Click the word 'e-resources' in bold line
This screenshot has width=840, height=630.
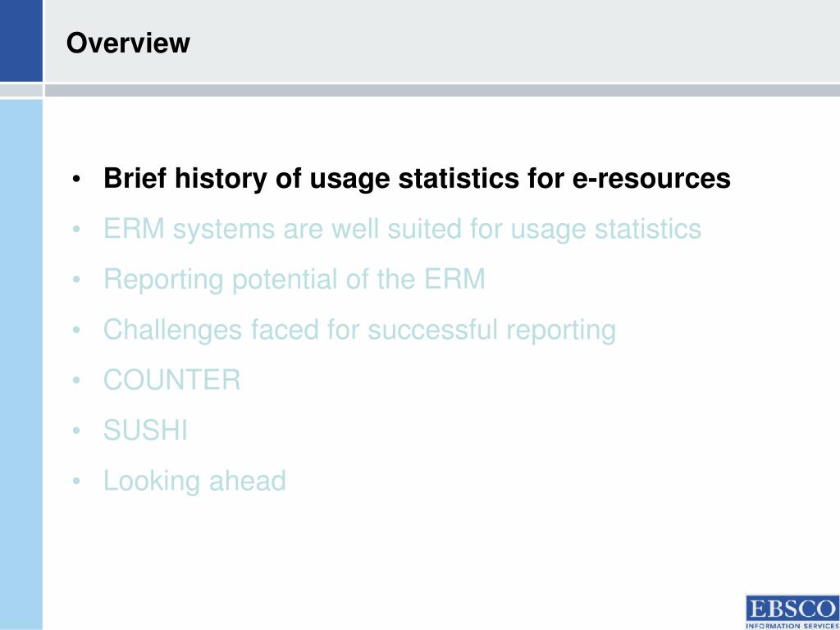(651, 178)
